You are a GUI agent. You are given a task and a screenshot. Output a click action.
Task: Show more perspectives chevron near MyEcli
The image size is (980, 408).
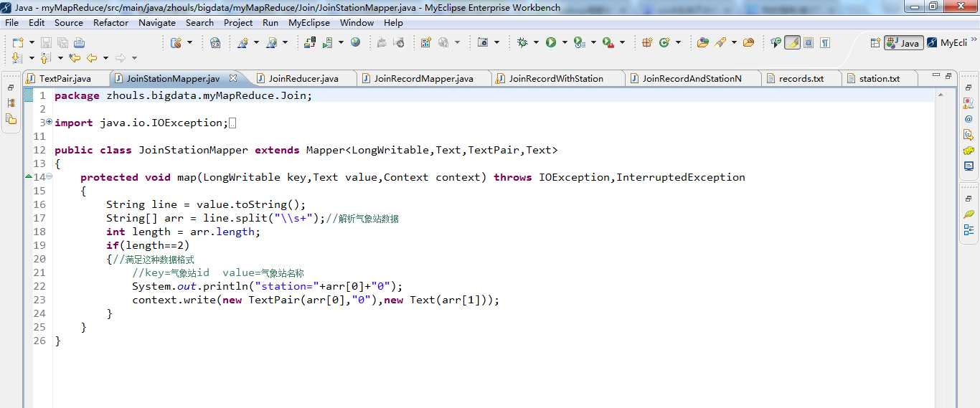pos(974,39)
